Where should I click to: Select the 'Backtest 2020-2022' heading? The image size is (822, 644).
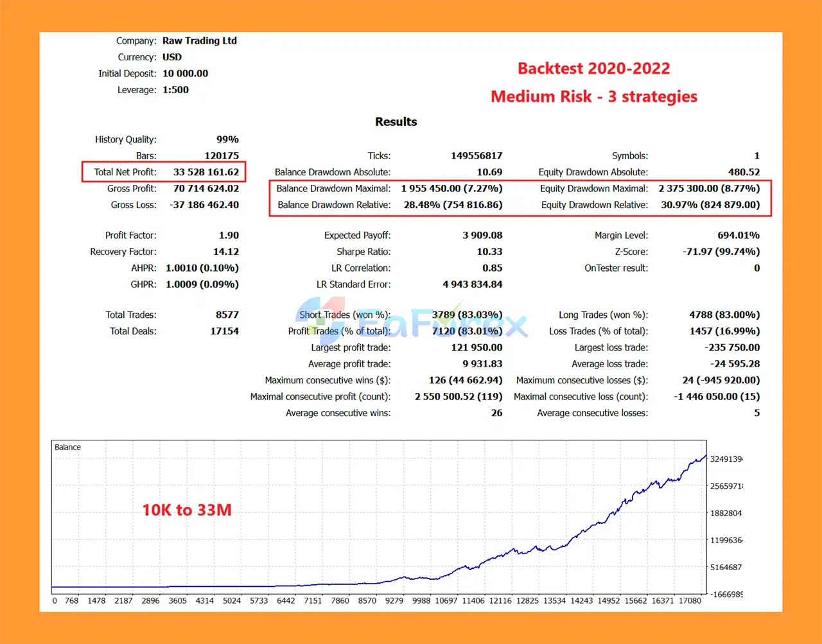(593, 69)
